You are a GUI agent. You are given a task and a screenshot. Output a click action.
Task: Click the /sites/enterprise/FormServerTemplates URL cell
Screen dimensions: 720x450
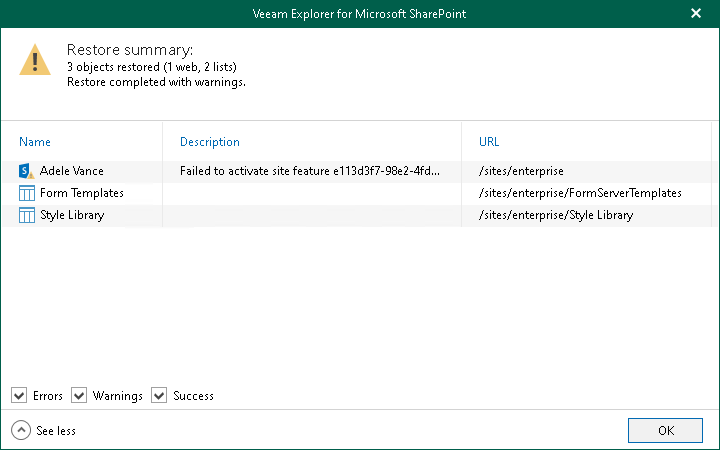(580, 193)
